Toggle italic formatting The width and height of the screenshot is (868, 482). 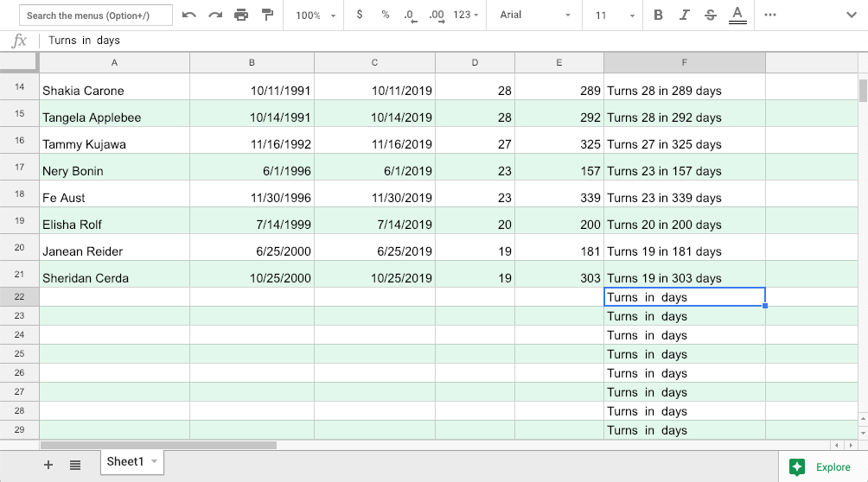[x=685, y=16]
